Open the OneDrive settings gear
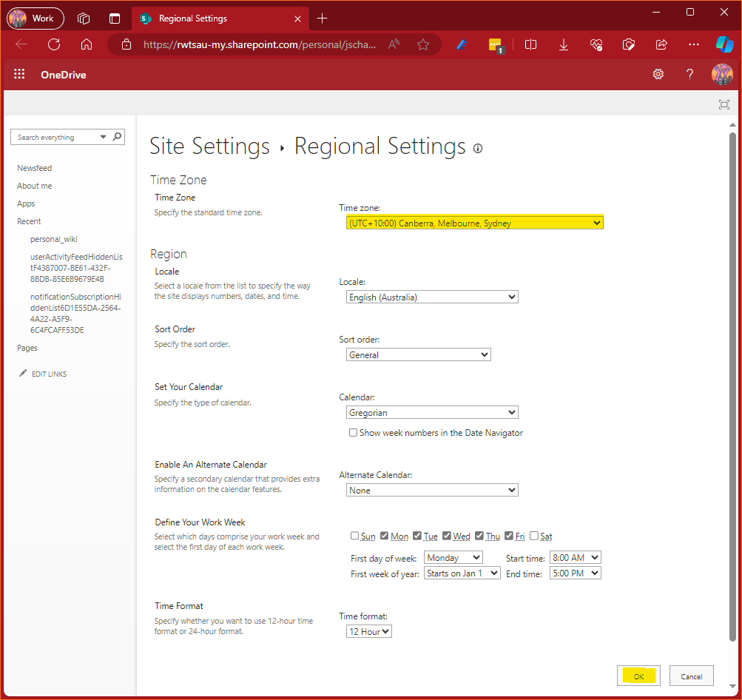Screen dimensions: 742x700 658,74
